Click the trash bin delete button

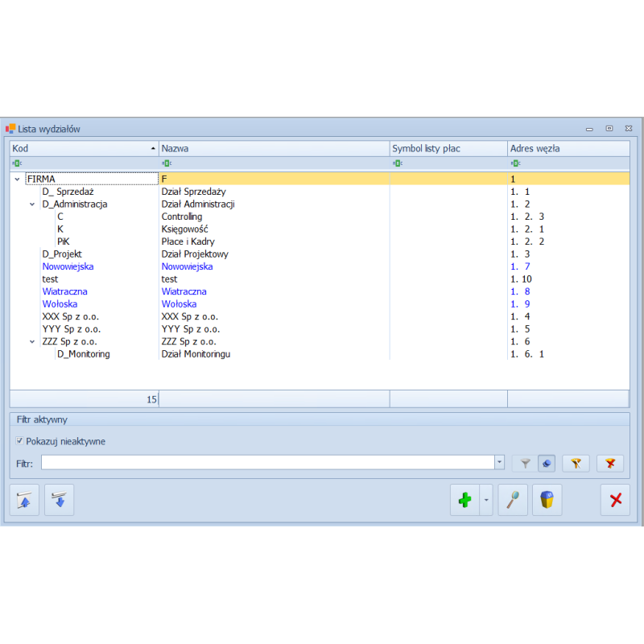(x=547, y=500)
